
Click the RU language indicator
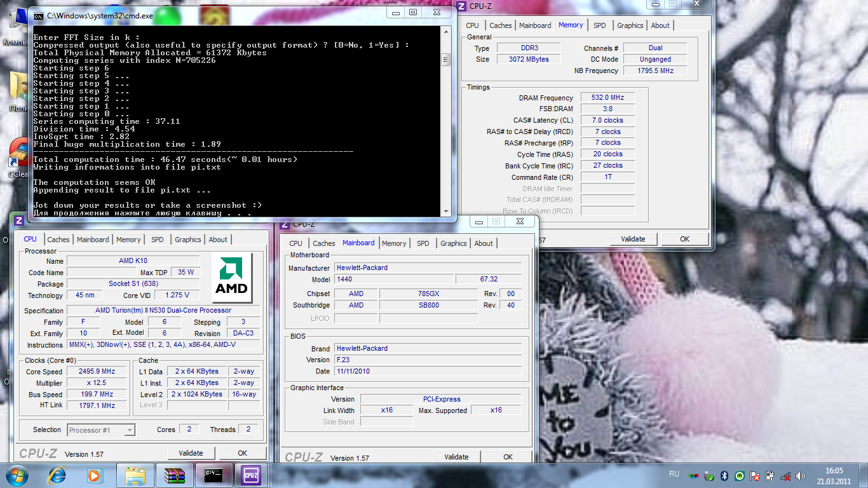click(674, 474)
